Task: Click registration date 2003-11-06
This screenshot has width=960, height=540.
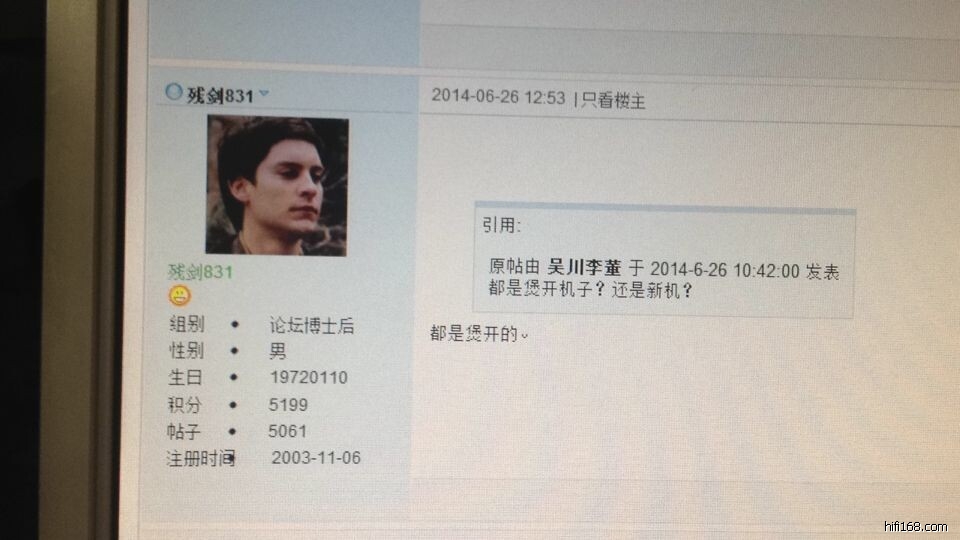Action: point(316,457)
